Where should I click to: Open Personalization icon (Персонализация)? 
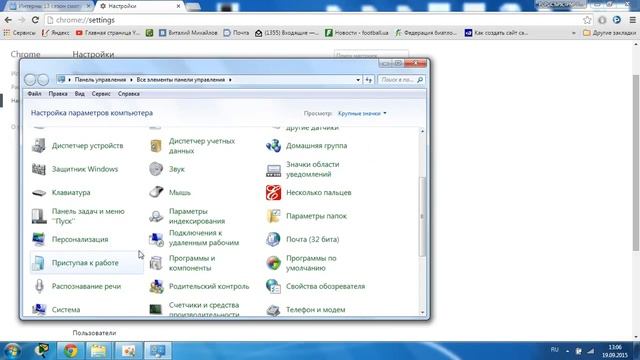[x=39, y=240]
